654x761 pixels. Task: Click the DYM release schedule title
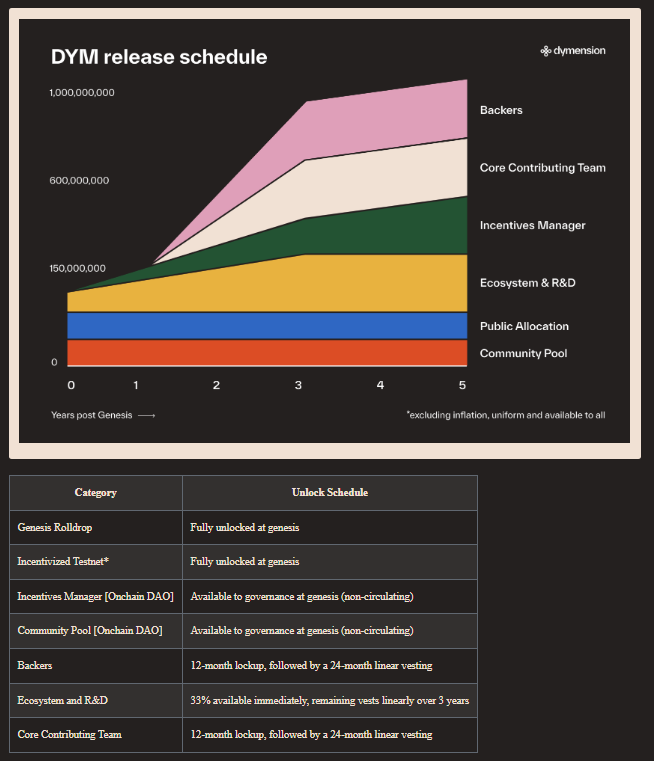click(x=159, y=57)
